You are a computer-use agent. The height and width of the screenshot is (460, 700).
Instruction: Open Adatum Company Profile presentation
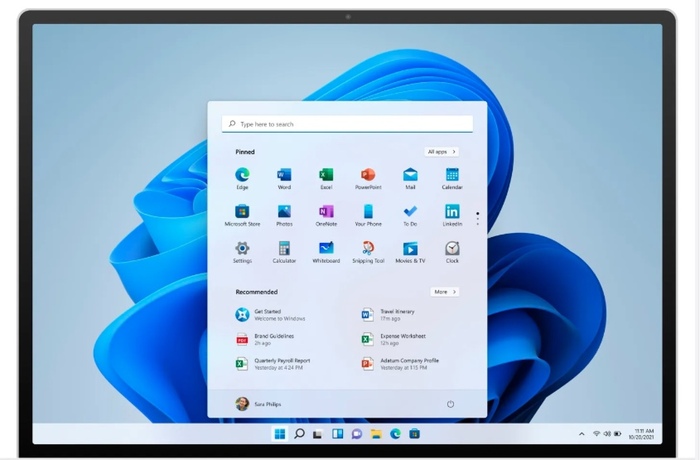coord(400,364)
